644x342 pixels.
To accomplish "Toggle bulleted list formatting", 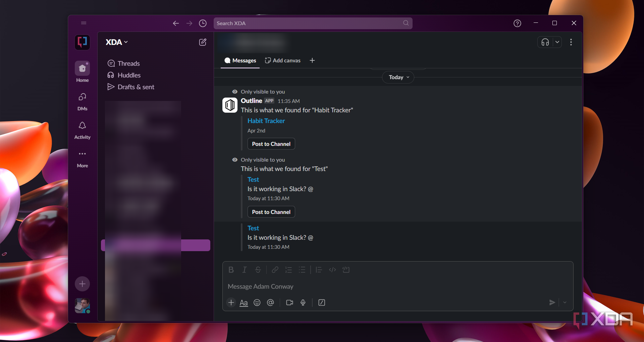I will point(302,270).
